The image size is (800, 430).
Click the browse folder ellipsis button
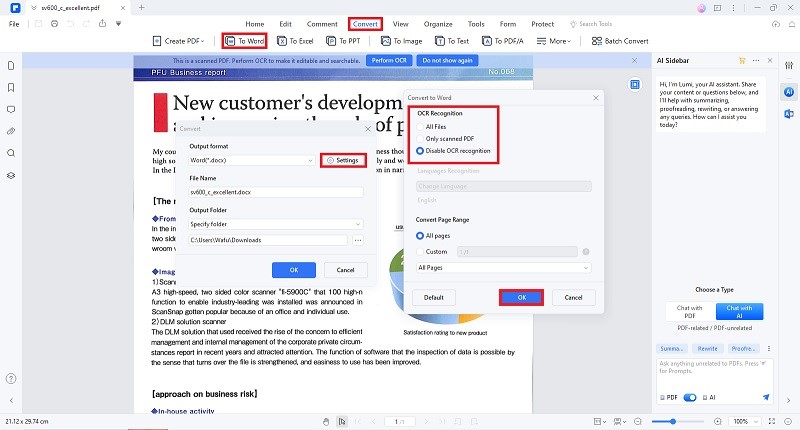(x=358, y=240)
